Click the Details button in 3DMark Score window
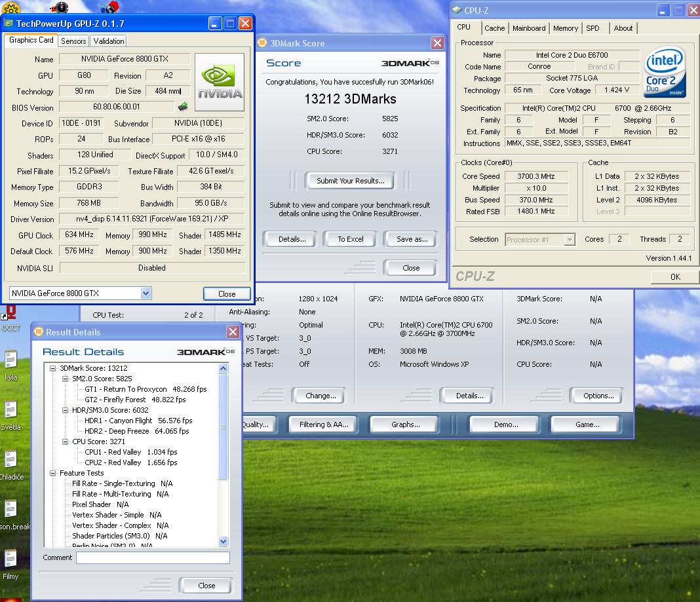Image resolution: width=700 pixels, height=602 pixels. 292,239
